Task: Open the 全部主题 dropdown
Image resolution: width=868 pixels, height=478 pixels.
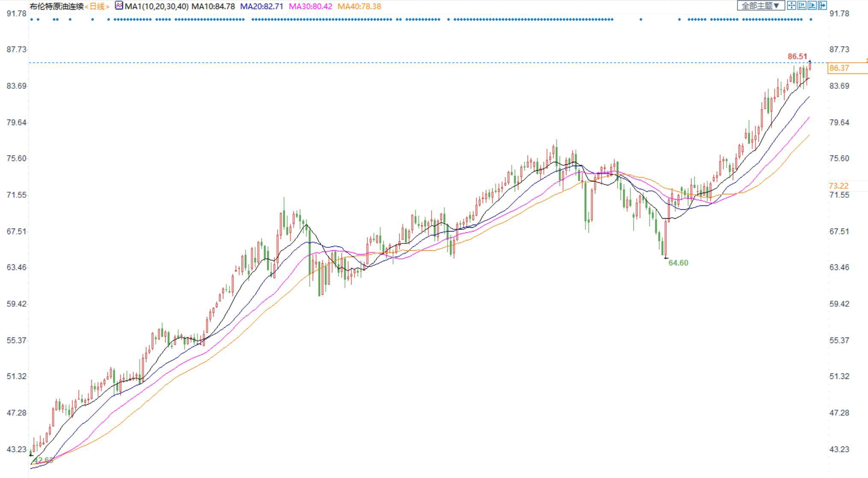Action: coord(761,6)
